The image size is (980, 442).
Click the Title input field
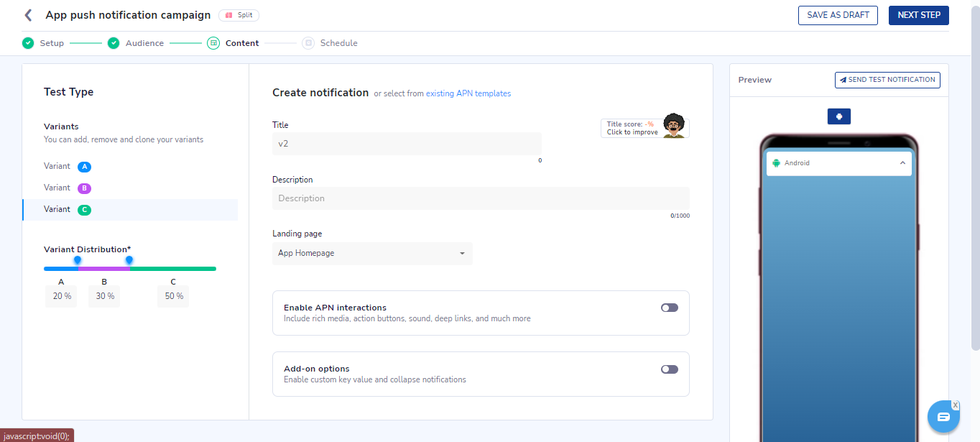pos(407,144)
